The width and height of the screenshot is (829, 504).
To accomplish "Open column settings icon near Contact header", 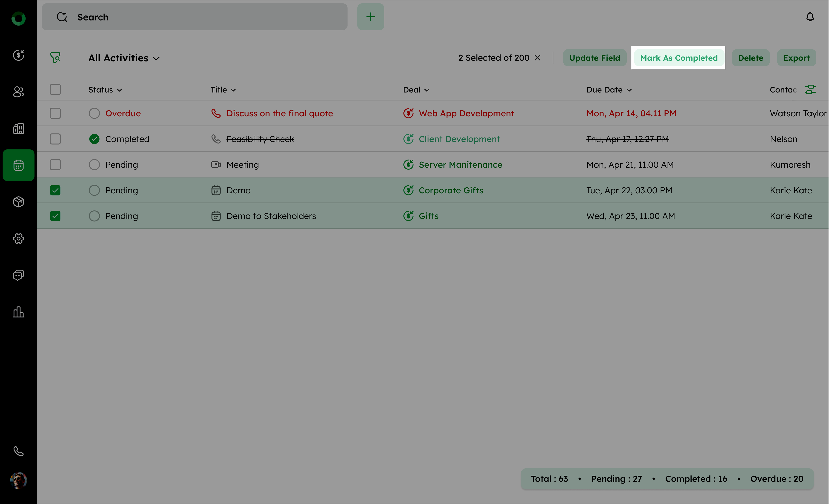I will 810,89.
